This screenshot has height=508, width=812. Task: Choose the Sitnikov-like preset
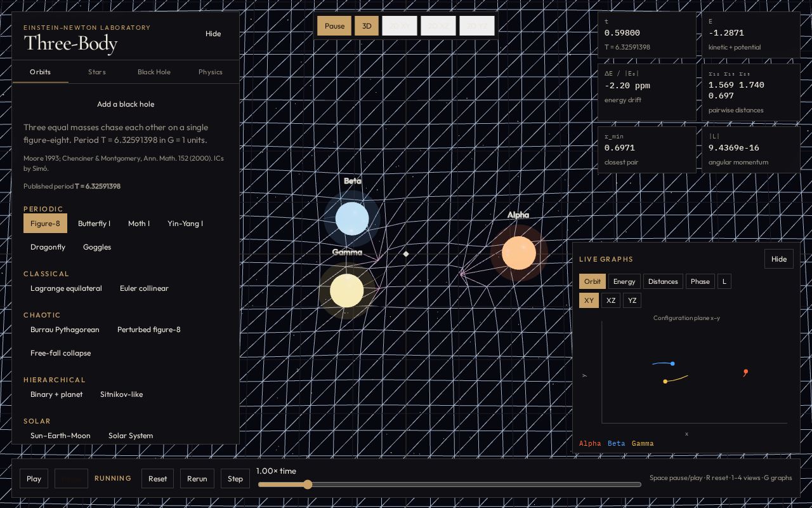pos(121,394)
